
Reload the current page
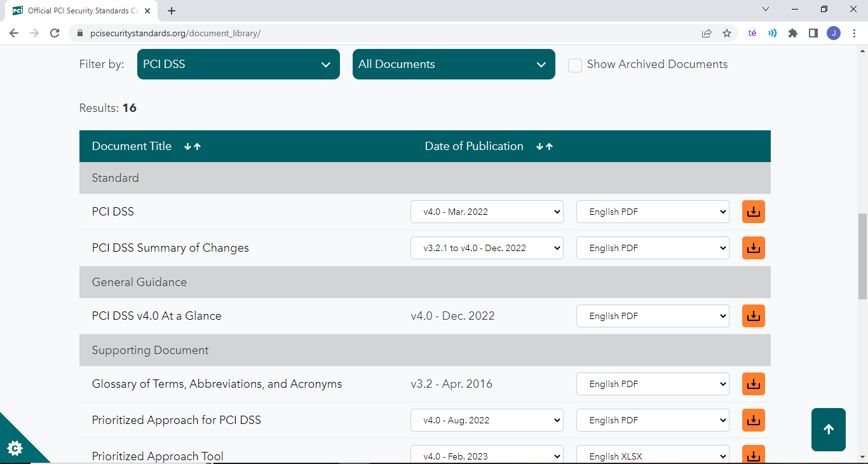tap(55, 33)
